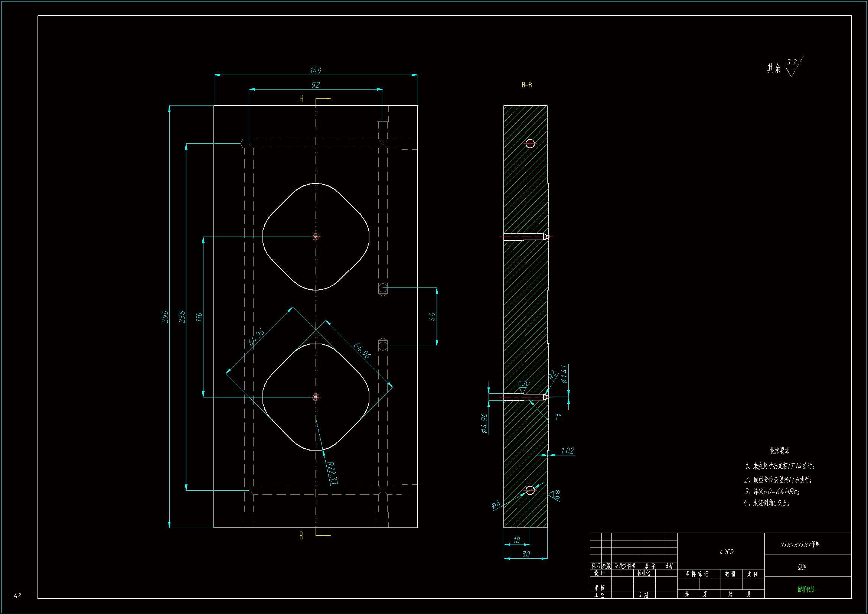Image resolution: width=868 pixels, height=614 pixels.
Task: Select the φ6 hole diameter annotation
Action: point(496,504)
